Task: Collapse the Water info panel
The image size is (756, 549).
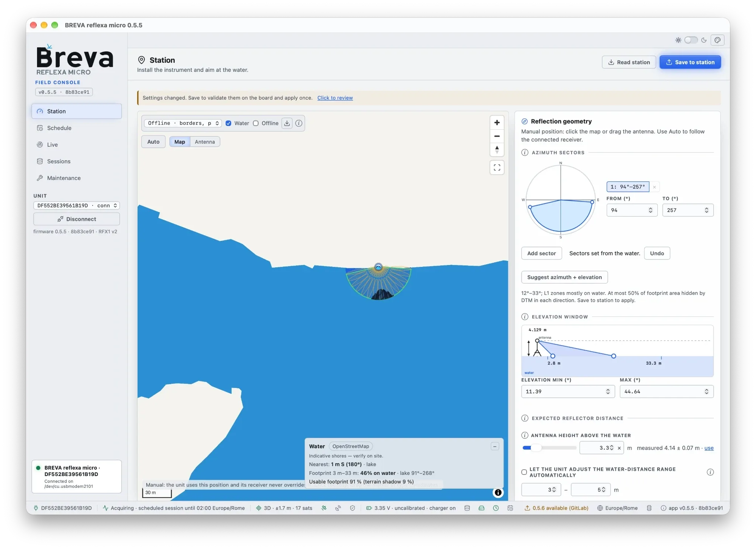Action: click(494, 447)
